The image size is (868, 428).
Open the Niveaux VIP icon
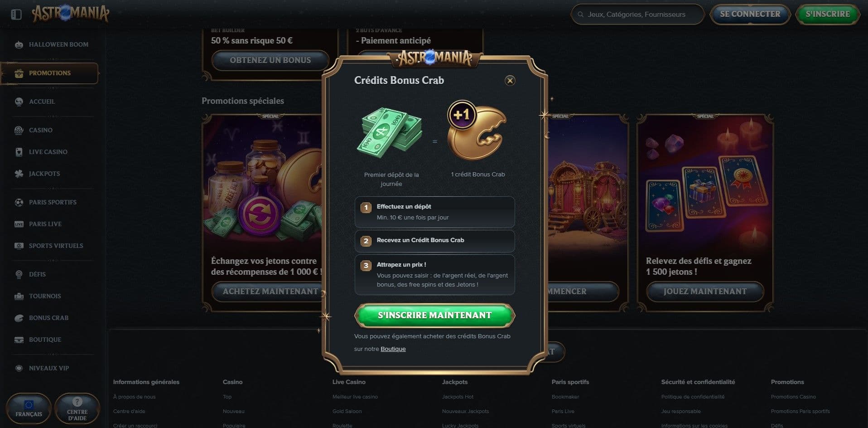(x=19, y=369)
